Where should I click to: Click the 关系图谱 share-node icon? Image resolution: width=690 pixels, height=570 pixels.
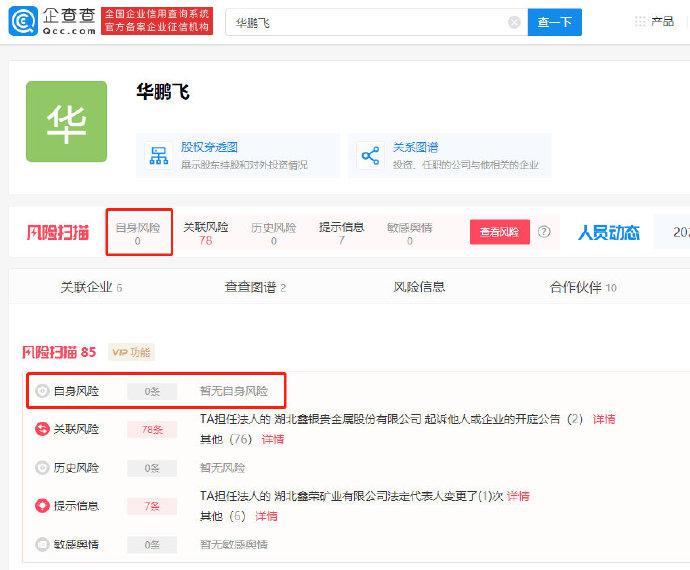click(x=370, y=155)
